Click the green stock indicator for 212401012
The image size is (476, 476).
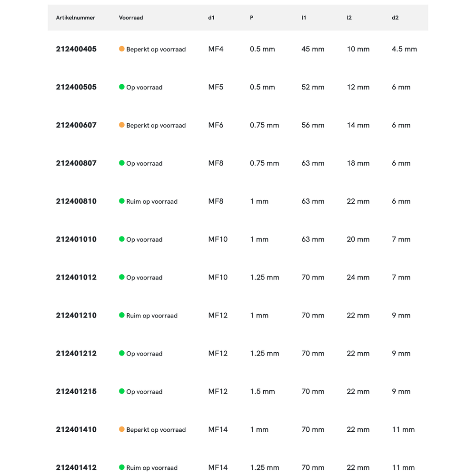point(122,277)
